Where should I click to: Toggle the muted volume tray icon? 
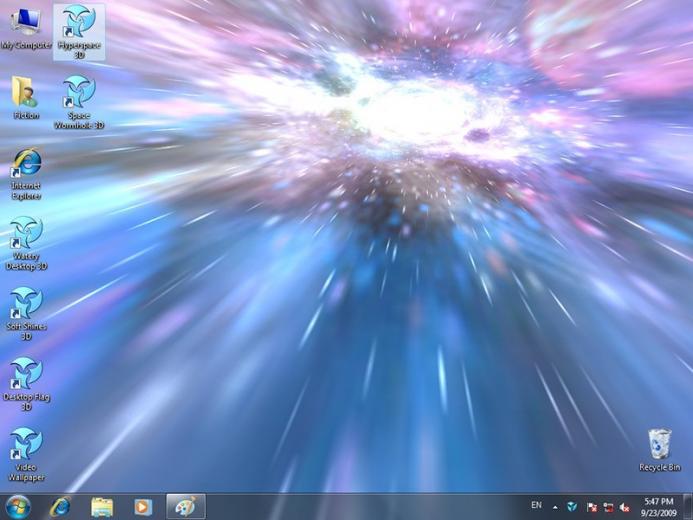pyautogui.click(x=624, y=506)
